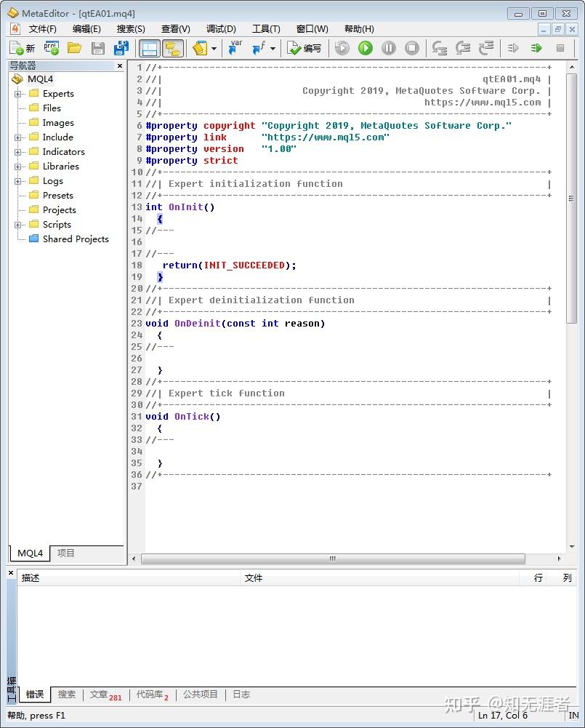Open the 搜索(S) menu
The width and height of the screenshot is (585, 728).
131,29
